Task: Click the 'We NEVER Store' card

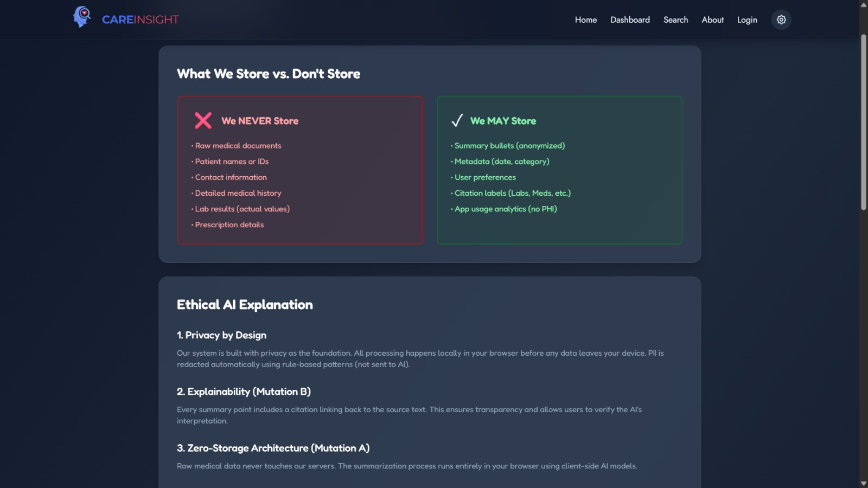Action: tap(299, 170)
